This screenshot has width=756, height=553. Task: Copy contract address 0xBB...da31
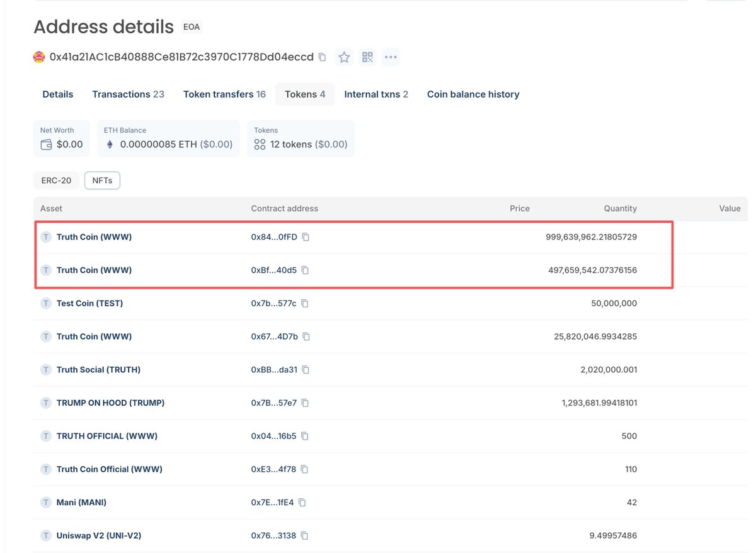306,370
